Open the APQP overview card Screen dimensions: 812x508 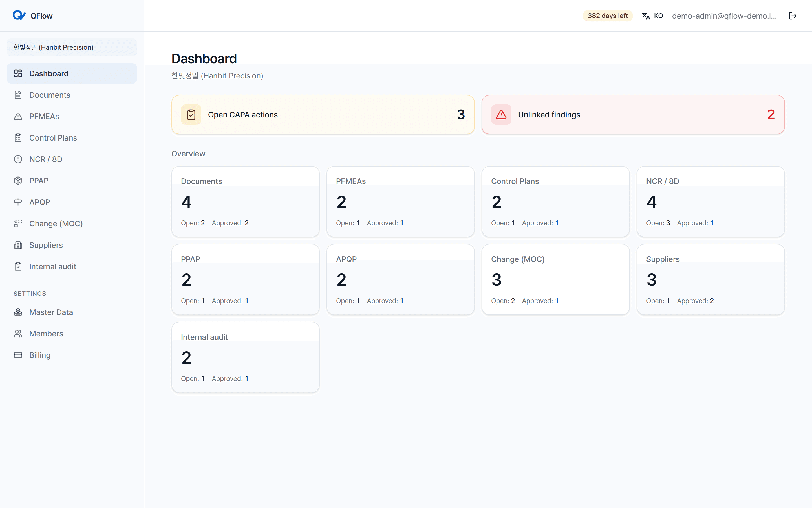400,279
